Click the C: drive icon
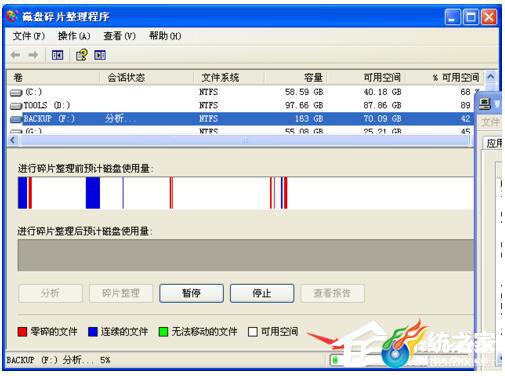 coord(16,93)
